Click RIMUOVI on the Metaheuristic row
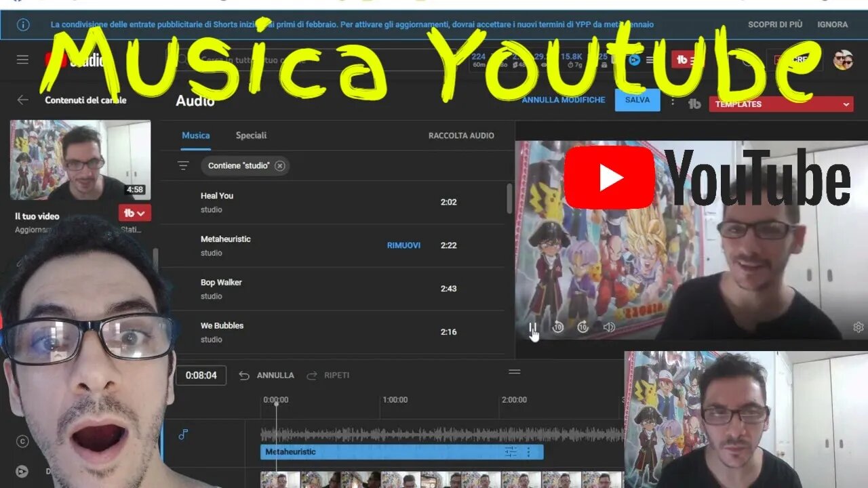The image size is (868, 488). 403,245
